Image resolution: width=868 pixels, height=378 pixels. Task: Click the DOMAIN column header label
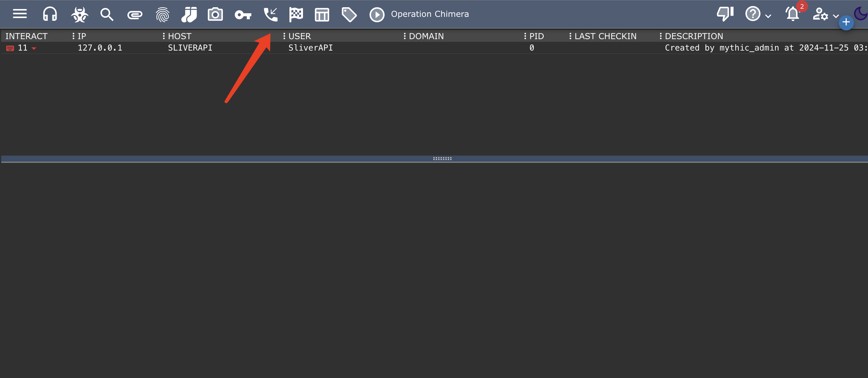point(426,36)
